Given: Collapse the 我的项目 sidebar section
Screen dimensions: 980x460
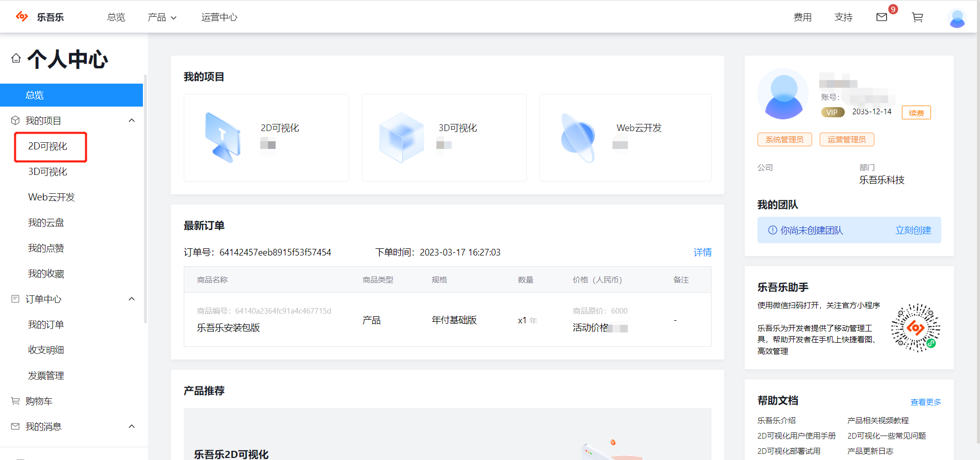Looking at the screenshot, I should (x=132, y=120).
